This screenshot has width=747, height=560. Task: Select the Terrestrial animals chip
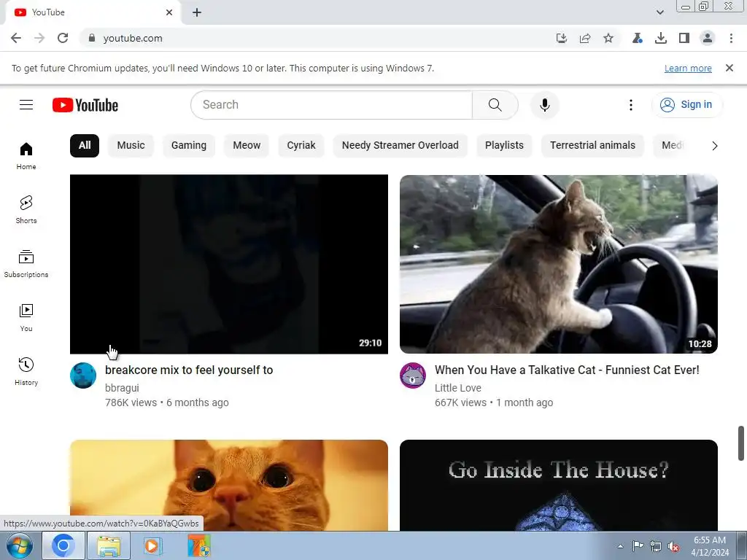tap(592, 145)
